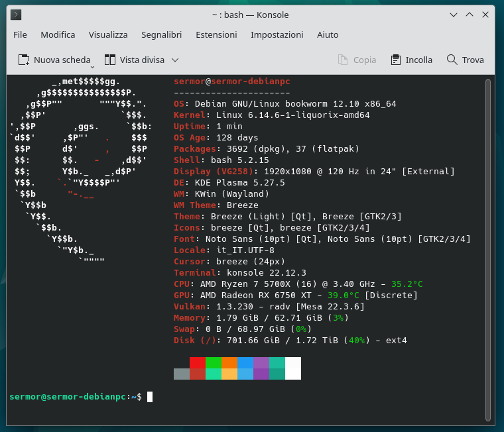Click the Vista divisa button label
Image resolution: width=504 pixels, height=432 pixels.
tap(142, 60)
